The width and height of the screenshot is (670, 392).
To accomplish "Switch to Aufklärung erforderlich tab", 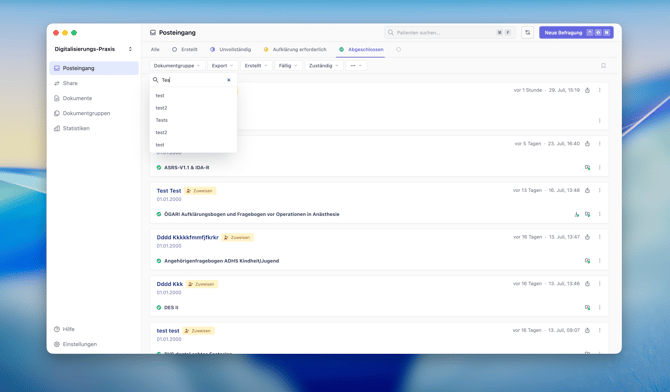I will tap(295, 50).
